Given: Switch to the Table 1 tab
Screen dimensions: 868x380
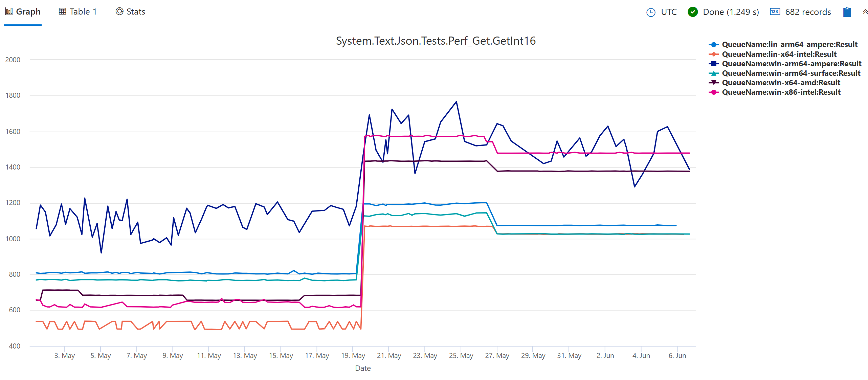Looking at the screenshot, I should point(83,12).
